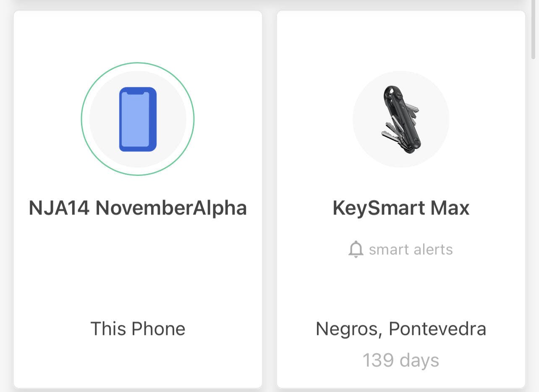Tap the blue phone icon

(x=138, y=119)
